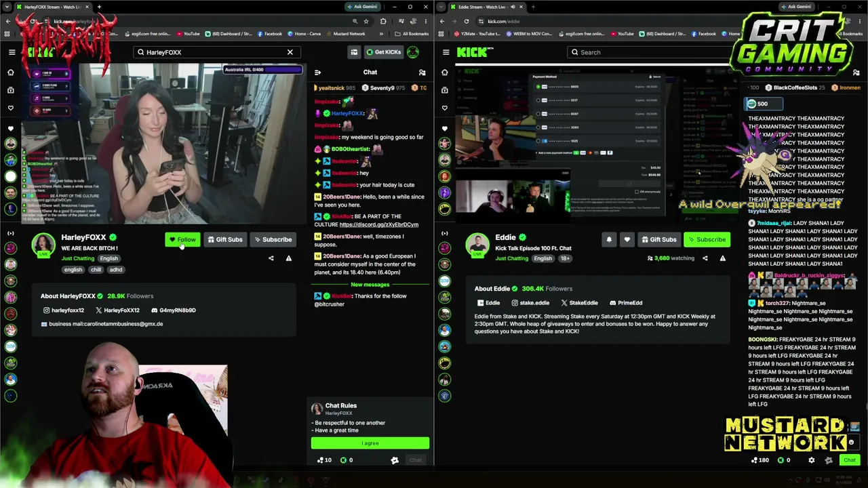Open StakeEddie X profile link

pyautogui.click(x=580, y=303)
